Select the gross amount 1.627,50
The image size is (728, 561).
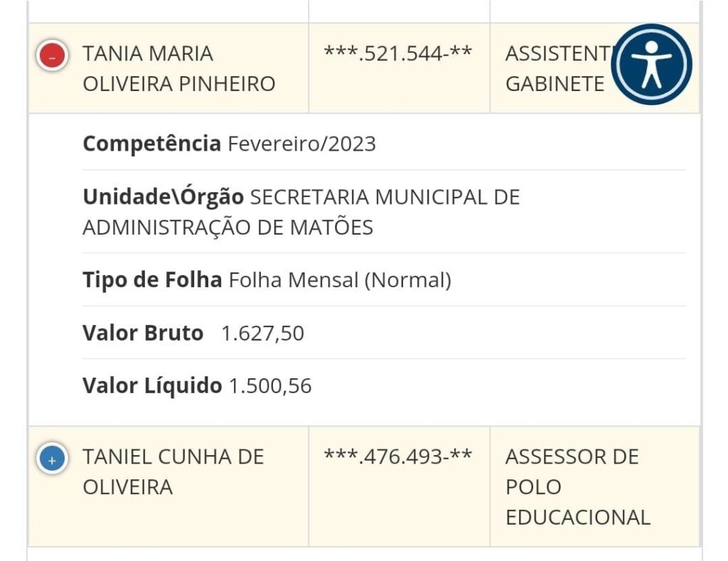coord(262,333)
